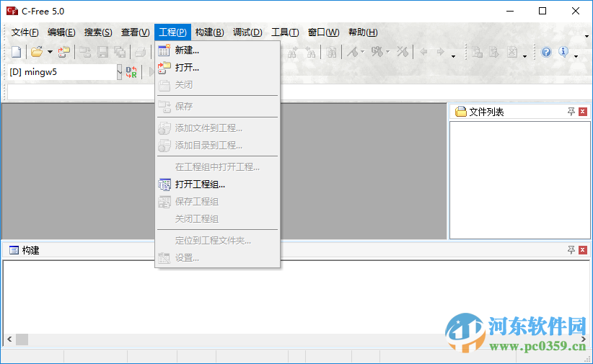Image resolution: width=593 pixels, height=364 pixels.
Task: Click the Stop Build hourglass toolbar icon
Action: (512, 52)
